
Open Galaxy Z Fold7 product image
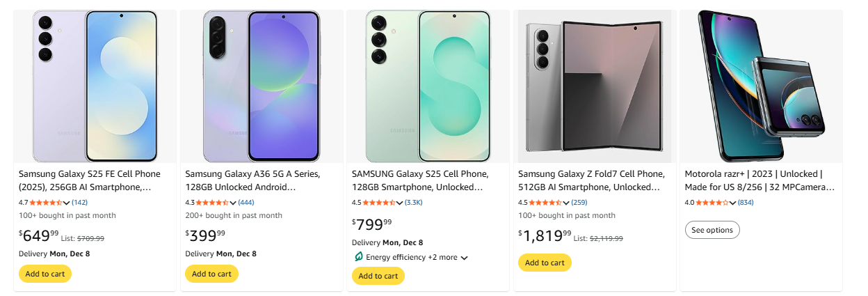[595, 86]
